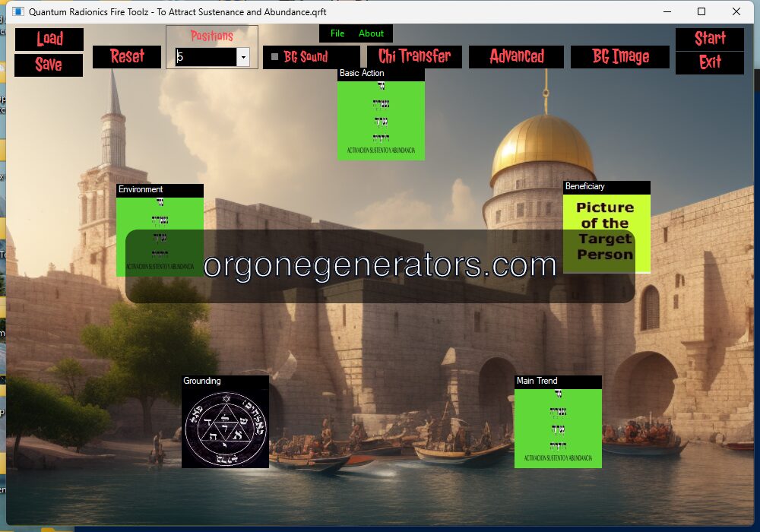Viewport: 760px width, 532px height.
Task: Toggle the BG Sound checkbox
Action: click(274, 57)
